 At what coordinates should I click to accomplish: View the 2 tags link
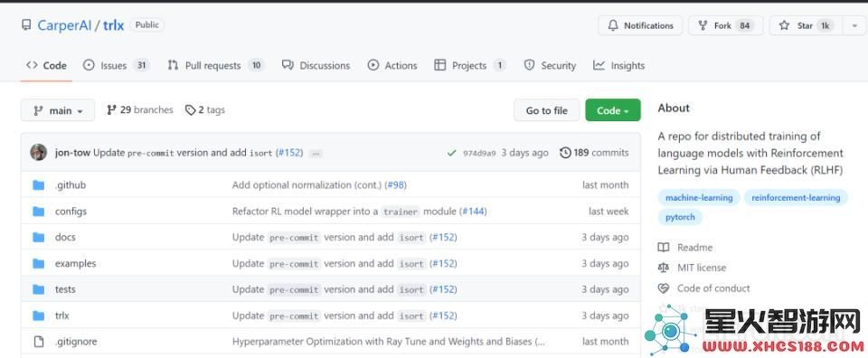coord(205,109)
